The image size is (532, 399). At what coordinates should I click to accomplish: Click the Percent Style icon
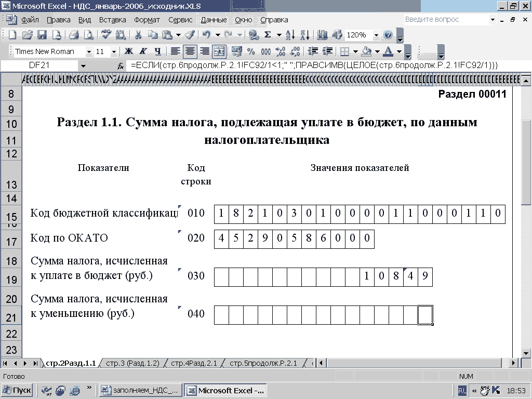coord(251,51)
